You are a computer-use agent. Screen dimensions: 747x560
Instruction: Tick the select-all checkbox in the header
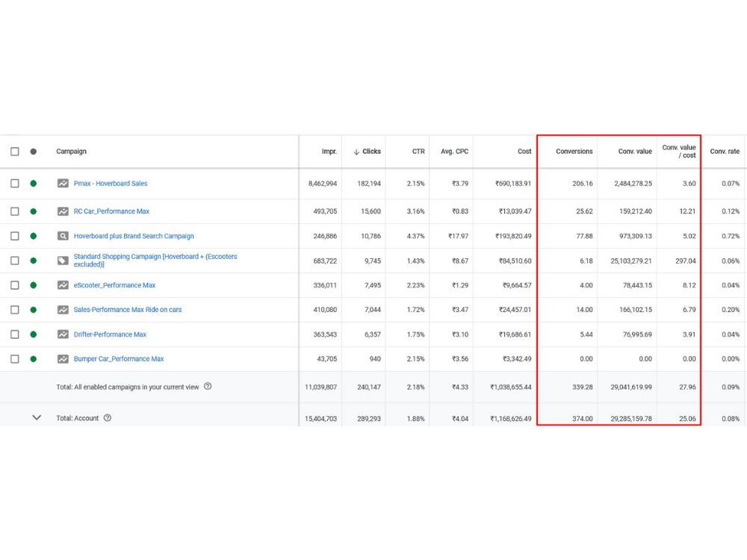pyautogui.click(x=15, y=152)
